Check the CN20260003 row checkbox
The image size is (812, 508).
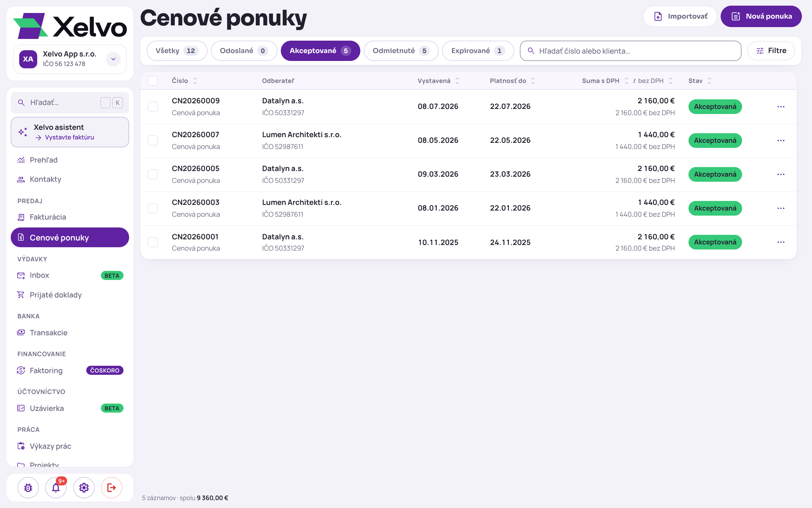pyautogui.click(x=153, y=208)
